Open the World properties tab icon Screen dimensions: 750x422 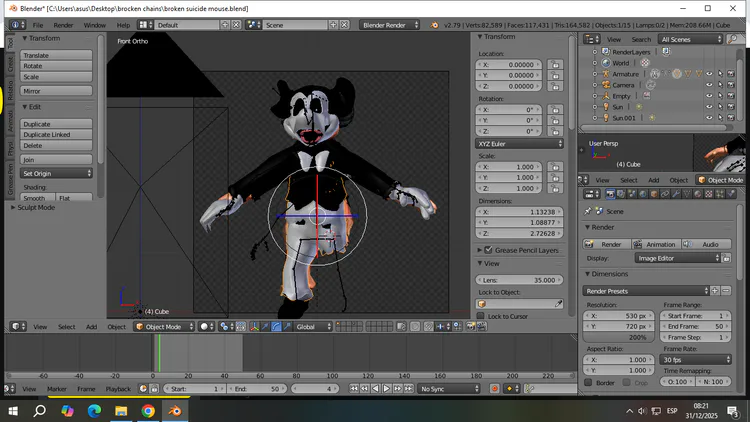(x=643, y=194)
